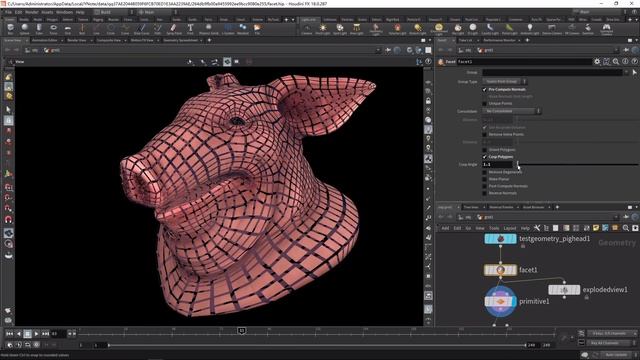Add an Environment Light from shelf
The width and height of the screenshot is (640, 360).
[x=439, y=29]
